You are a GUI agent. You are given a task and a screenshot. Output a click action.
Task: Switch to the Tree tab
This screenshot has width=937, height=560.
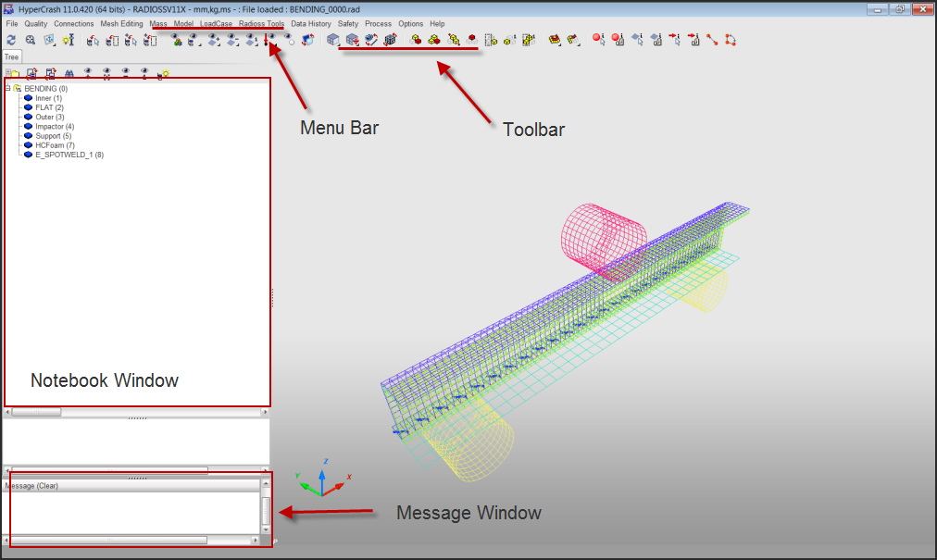[x=11, y=56]
